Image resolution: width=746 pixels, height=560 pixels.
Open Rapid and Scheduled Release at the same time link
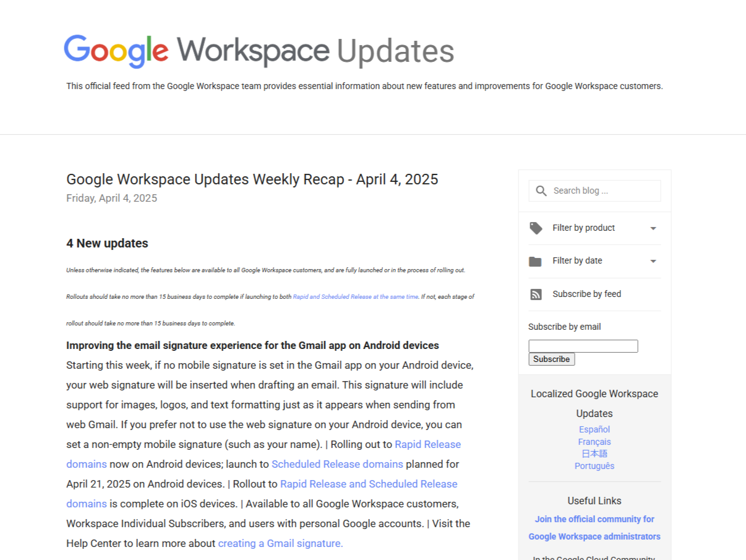point(356,297)
